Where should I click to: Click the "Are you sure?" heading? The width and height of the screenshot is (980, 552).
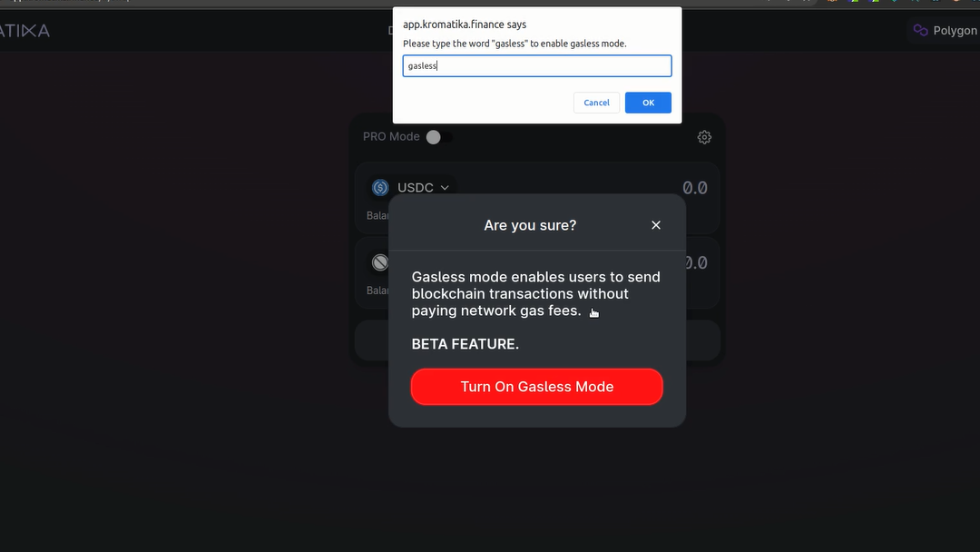tap(530, 225)
